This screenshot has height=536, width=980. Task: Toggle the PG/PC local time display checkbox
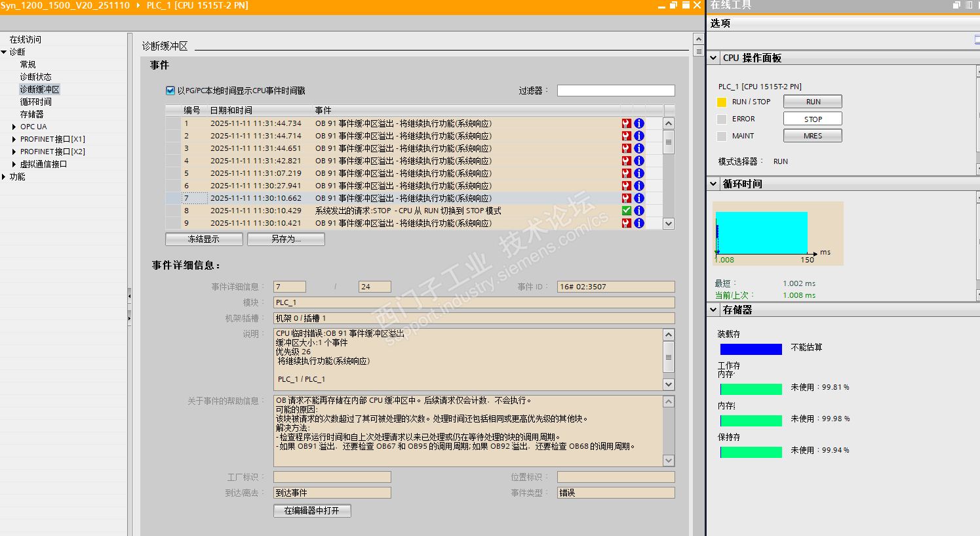[170, 91]
